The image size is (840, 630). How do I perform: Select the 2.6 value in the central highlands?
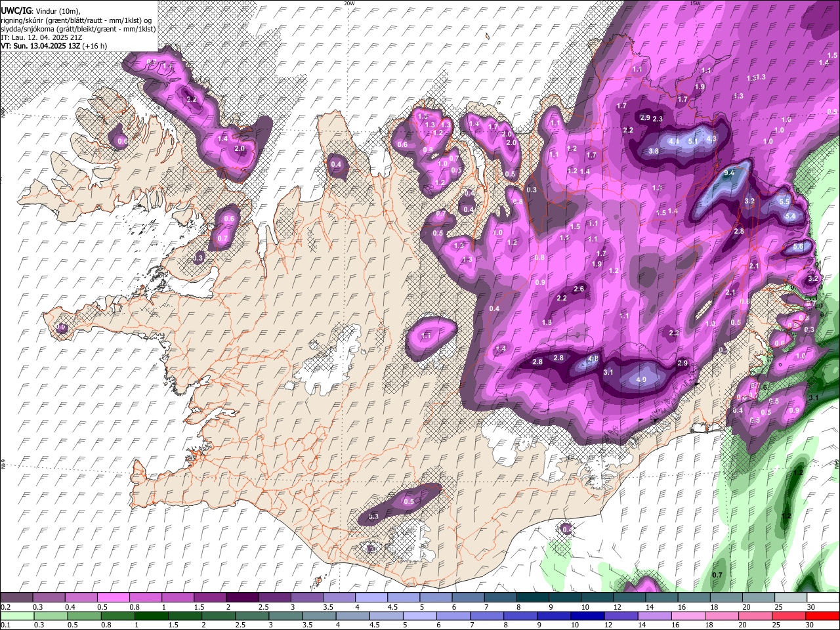[579, 289]
